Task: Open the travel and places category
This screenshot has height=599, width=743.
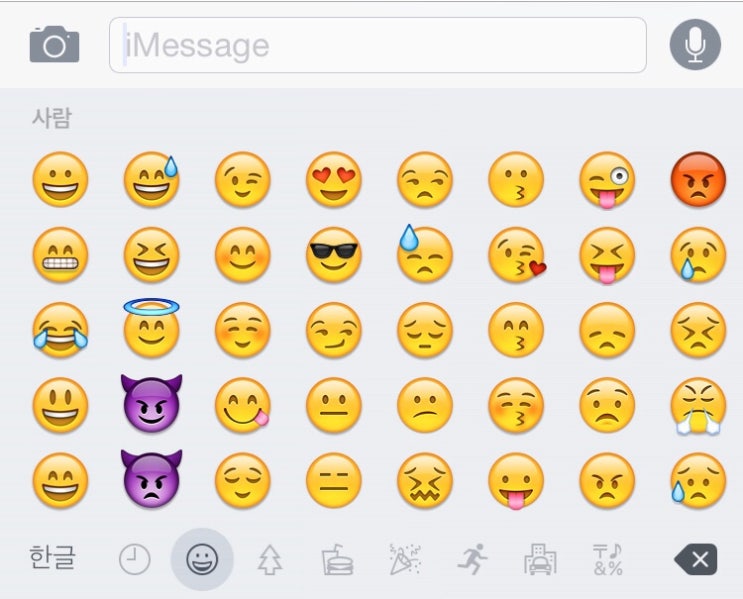Action: click(540, 559)
